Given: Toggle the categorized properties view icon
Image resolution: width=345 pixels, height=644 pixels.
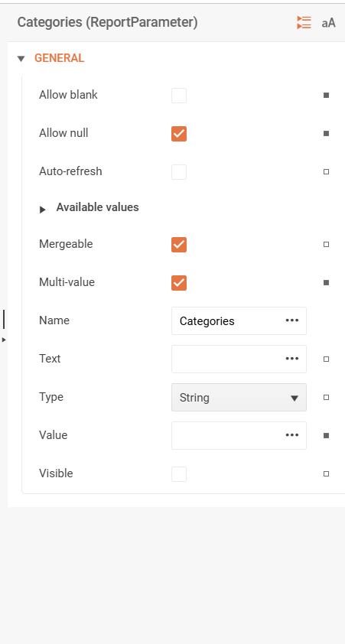Looking at the screenshot, I should [304, 23].
